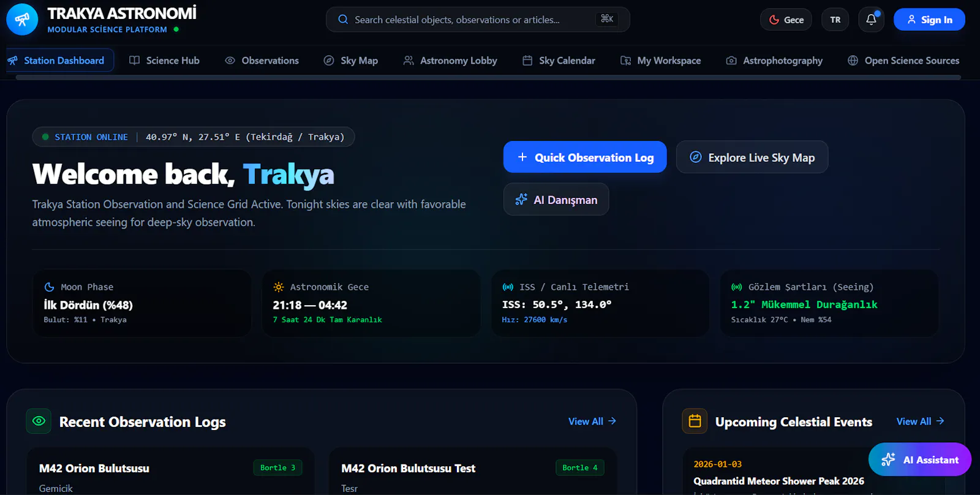Viewport: 980px width, 495px height.
Task: Open the floating AI Assistant
Action: [920, 459]
